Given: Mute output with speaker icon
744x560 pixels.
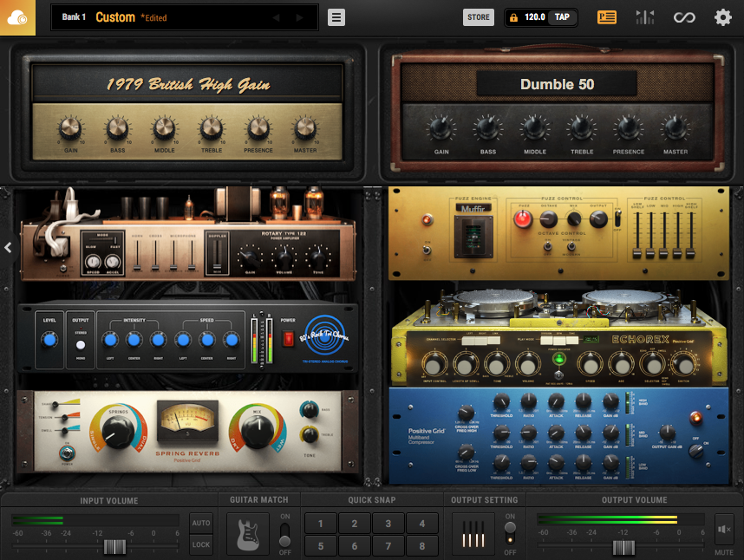Looking at the screenshot, I should click(x=724, y=529).
